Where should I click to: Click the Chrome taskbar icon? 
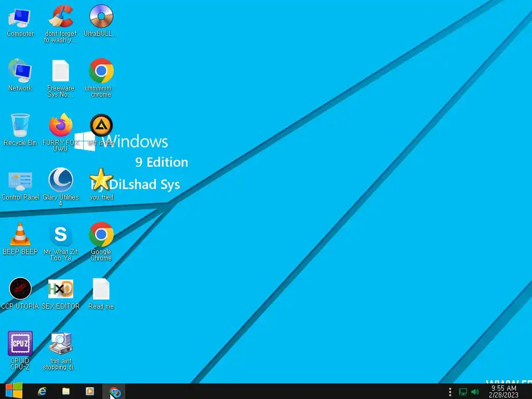(x=115, y=392)
